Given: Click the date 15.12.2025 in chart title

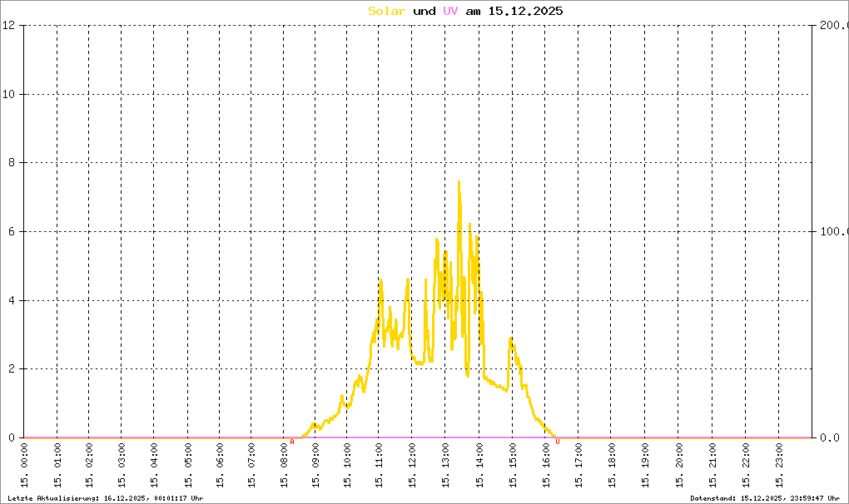Looking at the screenshot, I should pos(525,11).
